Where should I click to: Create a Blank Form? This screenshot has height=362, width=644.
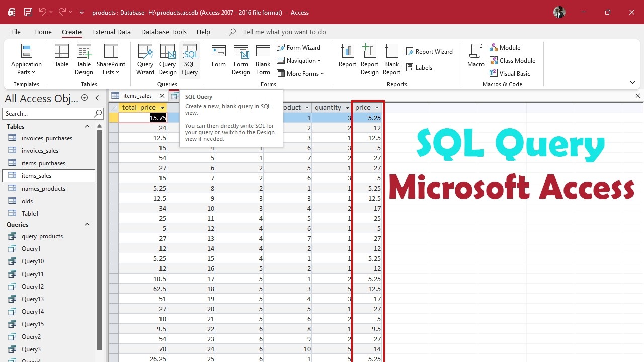click(x=263, y=60)
